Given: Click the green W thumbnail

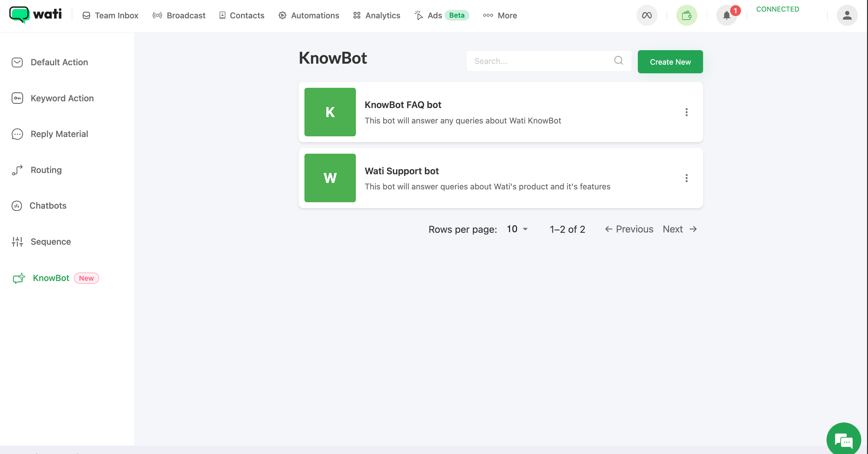Looking at the screenshot, I should (330, 178).
